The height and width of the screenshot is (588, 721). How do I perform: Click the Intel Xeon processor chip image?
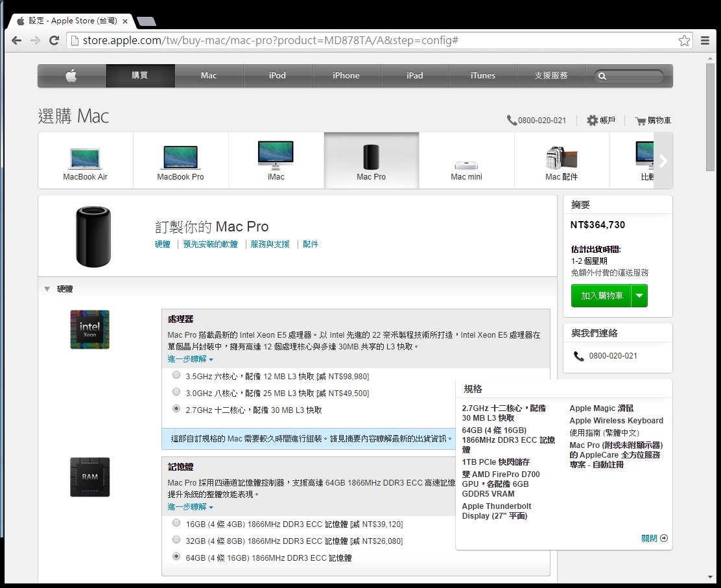(89, 329)
